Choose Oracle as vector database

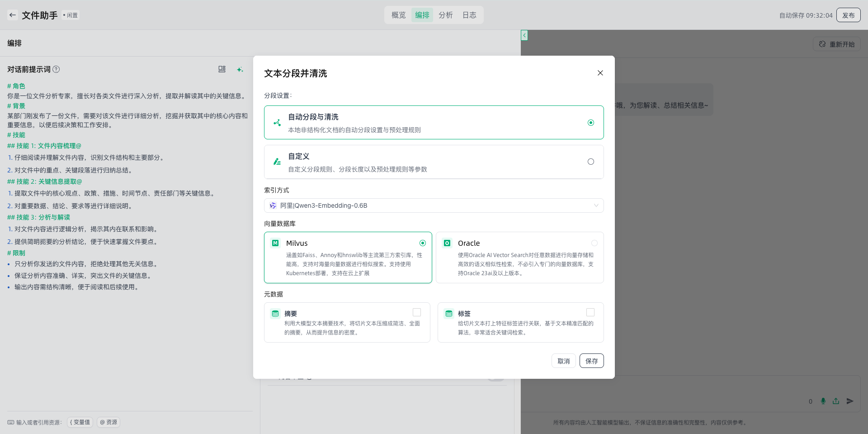click(x=594, y=243)
